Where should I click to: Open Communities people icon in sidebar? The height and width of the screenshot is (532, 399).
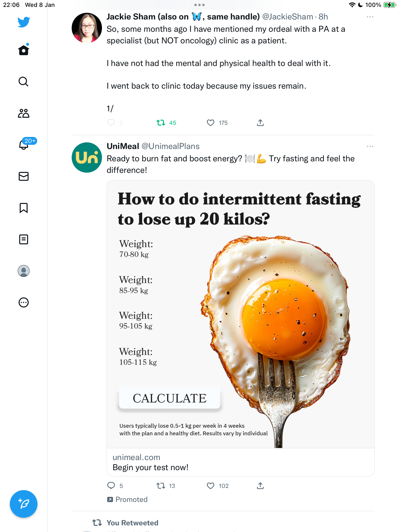pyautogui.click(x=24, y=113)
